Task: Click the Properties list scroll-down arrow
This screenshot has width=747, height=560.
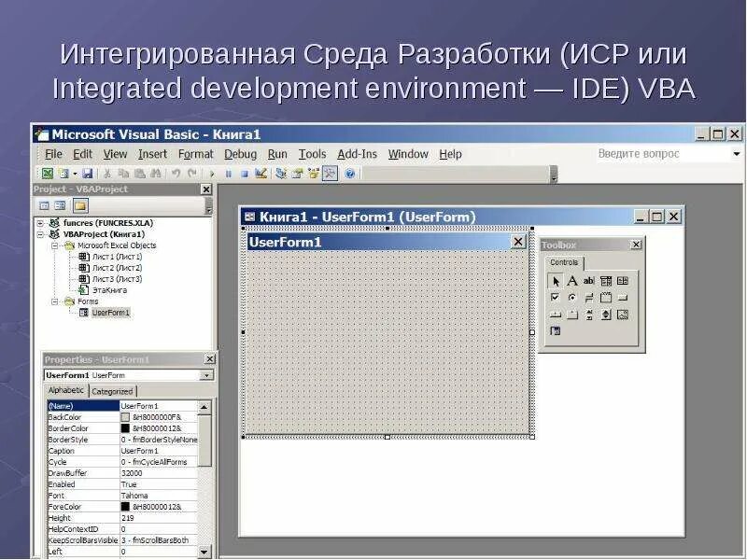Action: (x=204, y=553)
